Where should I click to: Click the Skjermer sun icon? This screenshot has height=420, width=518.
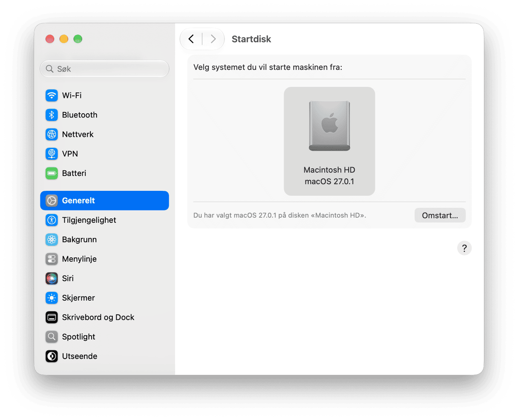52,298
